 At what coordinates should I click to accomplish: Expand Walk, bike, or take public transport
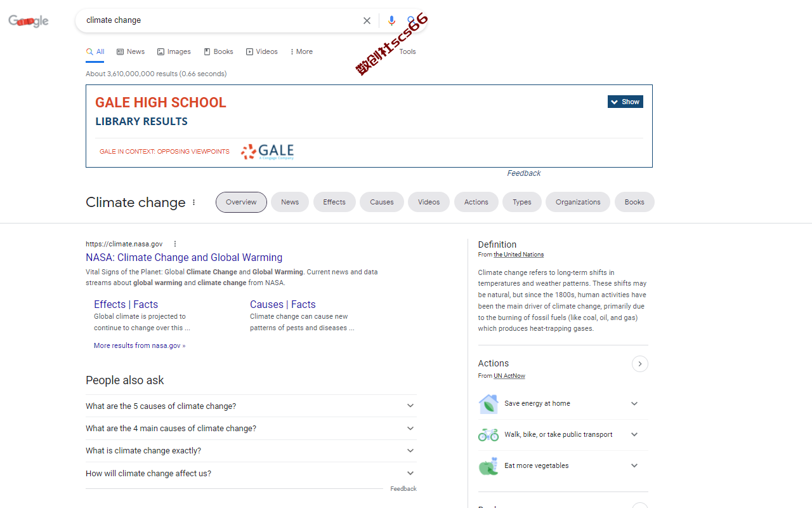(634, 435)
